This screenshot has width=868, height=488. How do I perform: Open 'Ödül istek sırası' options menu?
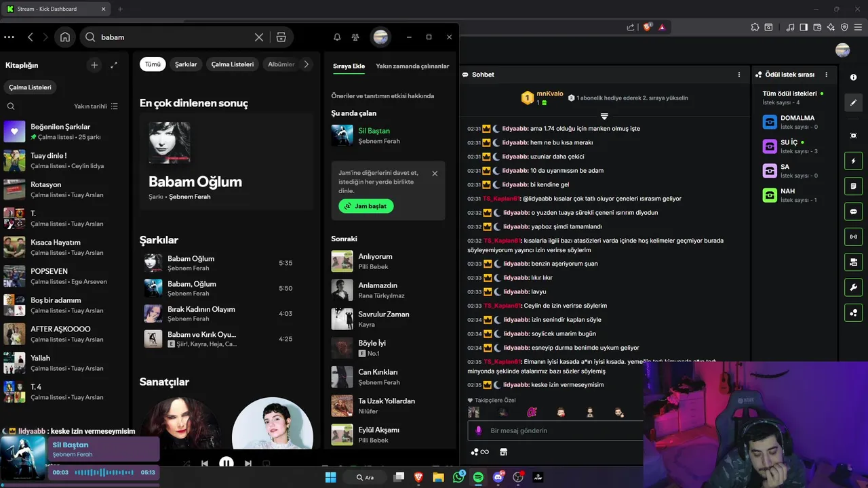[826, 75]
